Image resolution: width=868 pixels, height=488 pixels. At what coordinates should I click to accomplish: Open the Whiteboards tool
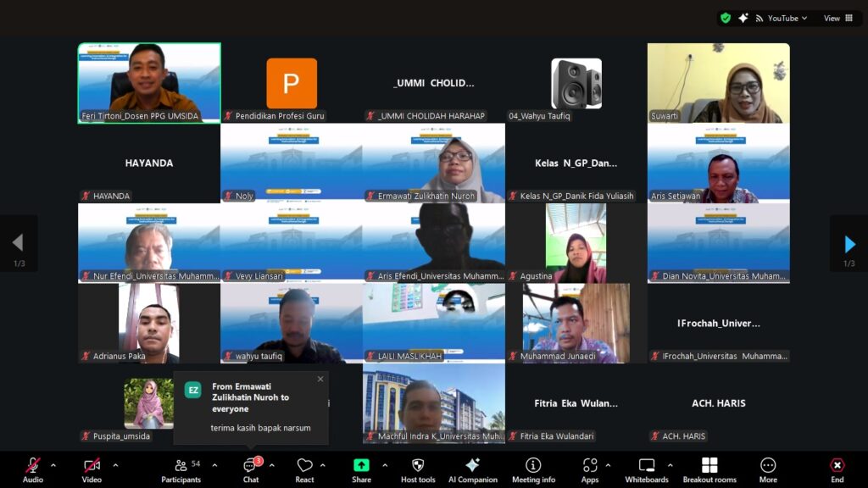pyautogui.click(x=647, y=469)
